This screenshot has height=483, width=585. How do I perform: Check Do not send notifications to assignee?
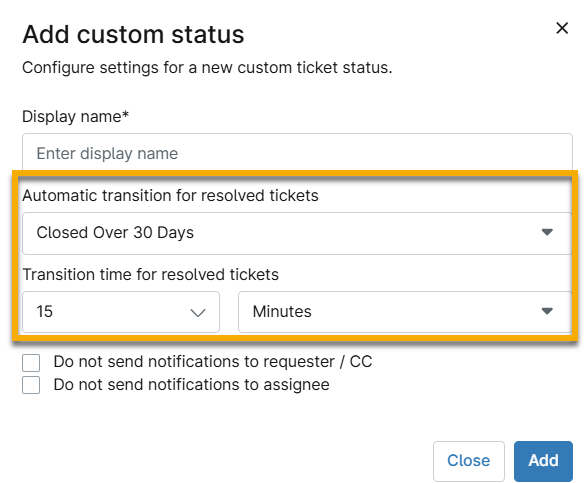(x=31, y=385)
